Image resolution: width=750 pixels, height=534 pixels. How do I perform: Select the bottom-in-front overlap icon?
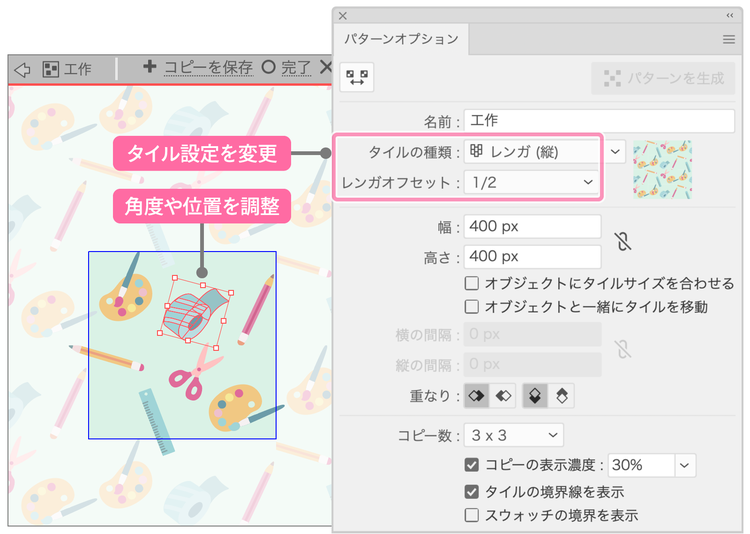[562, 396]
